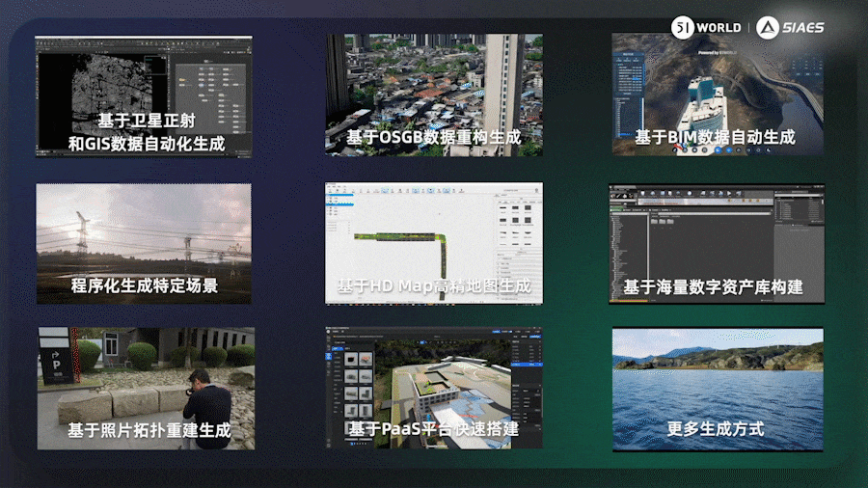
Task: Select the 基于OSGB数据重构生成 city aerial thumbnail
Action: [434, 95]
